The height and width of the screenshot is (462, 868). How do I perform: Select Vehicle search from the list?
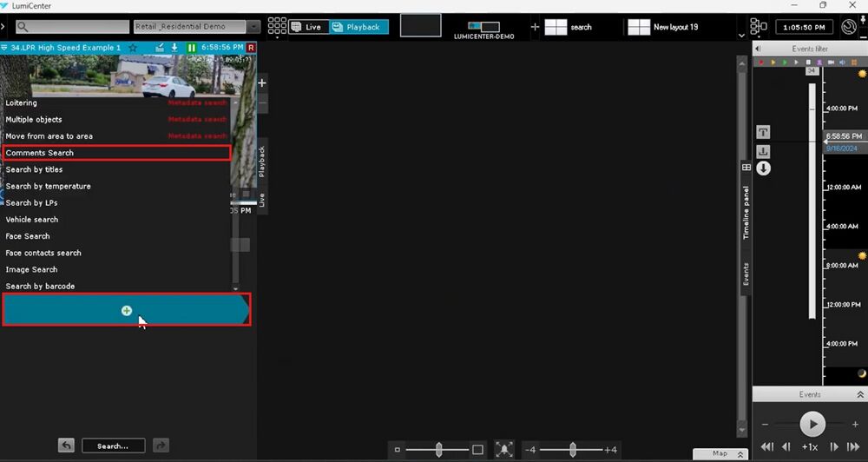(x=32, y=220)
